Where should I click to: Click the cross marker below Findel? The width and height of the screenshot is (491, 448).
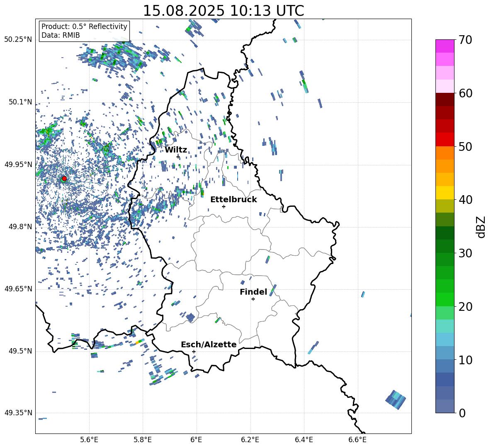point(253,299)
